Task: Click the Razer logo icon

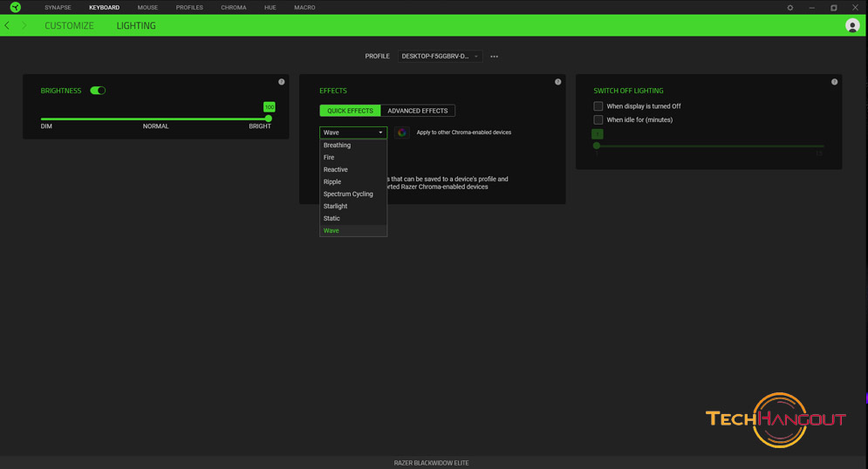Action: 16,7
